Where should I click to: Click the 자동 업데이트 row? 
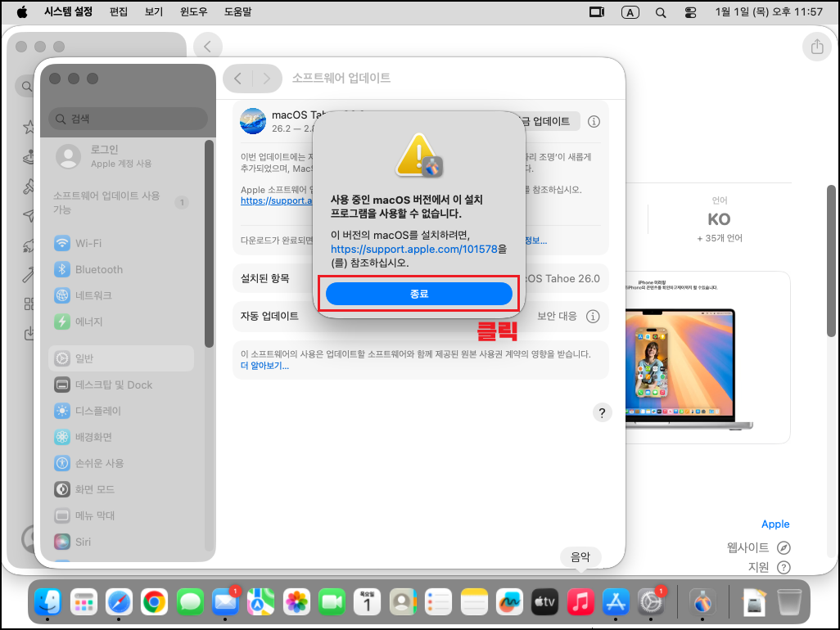click(421, 316)
